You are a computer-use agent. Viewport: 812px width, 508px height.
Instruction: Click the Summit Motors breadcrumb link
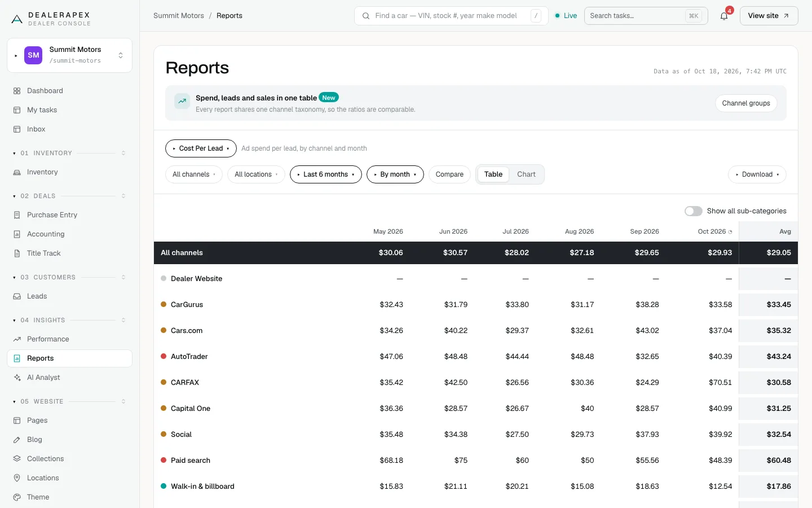(179, 16)
